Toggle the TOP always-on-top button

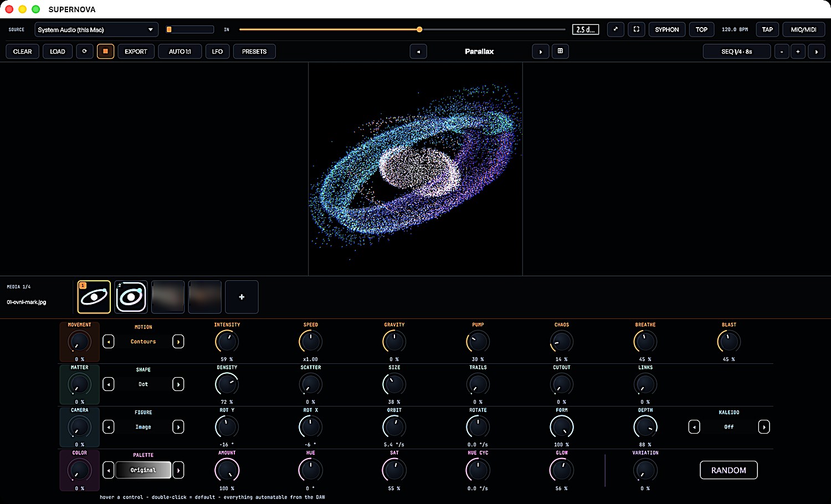click(701, 29)
